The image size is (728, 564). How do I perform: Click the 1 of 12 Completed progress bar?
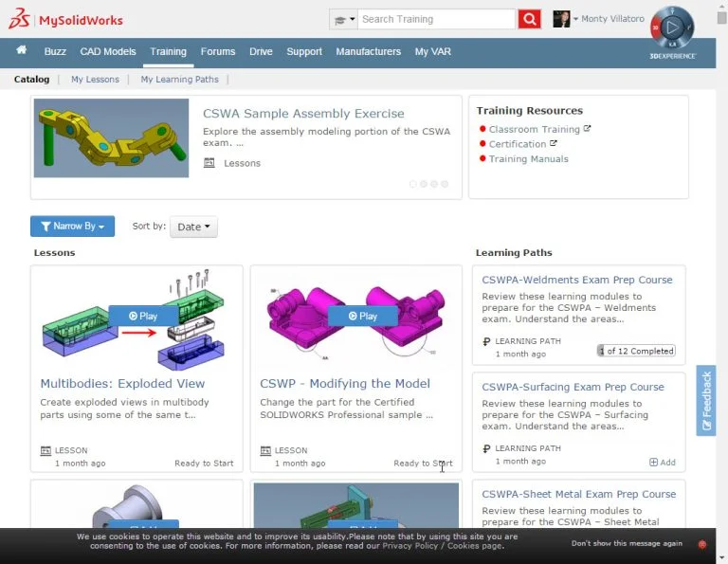(636, 351)
